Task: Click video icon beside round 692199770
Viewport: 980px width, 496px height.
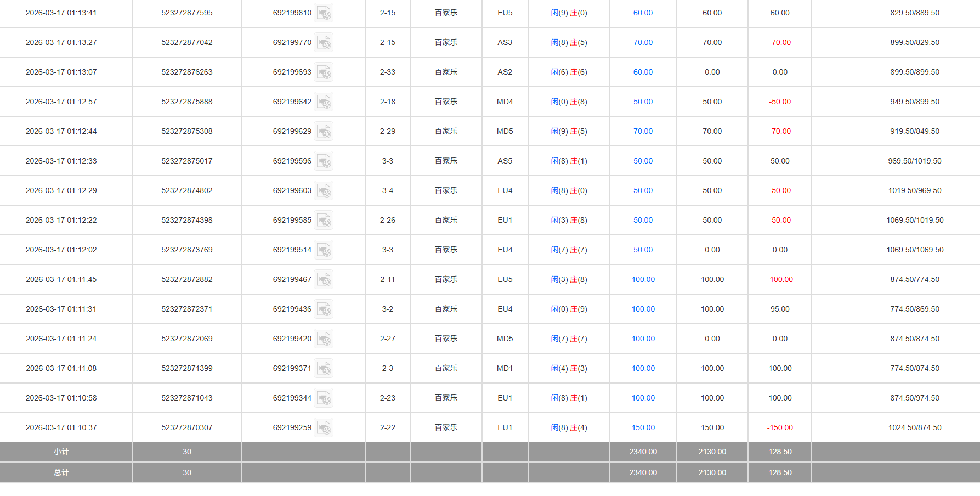Action: click(324, 43)
